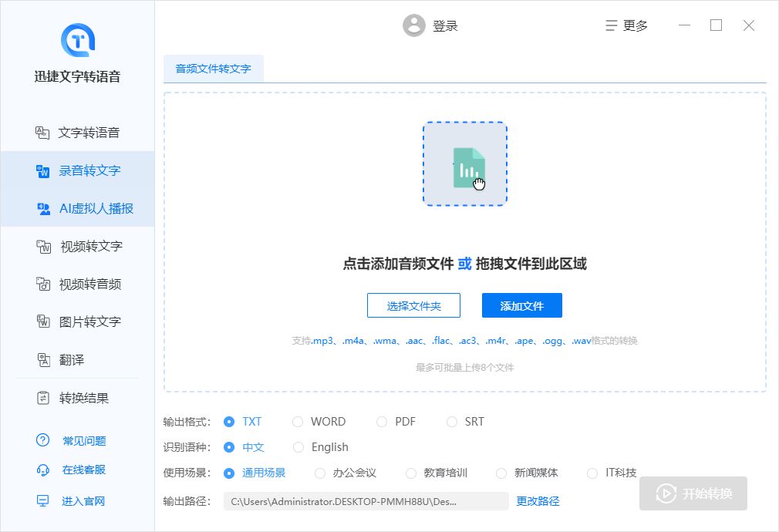779x532 pixels.
Task: Open the 文字转语音 feature in the sidebar
Action: click(77, 132)
